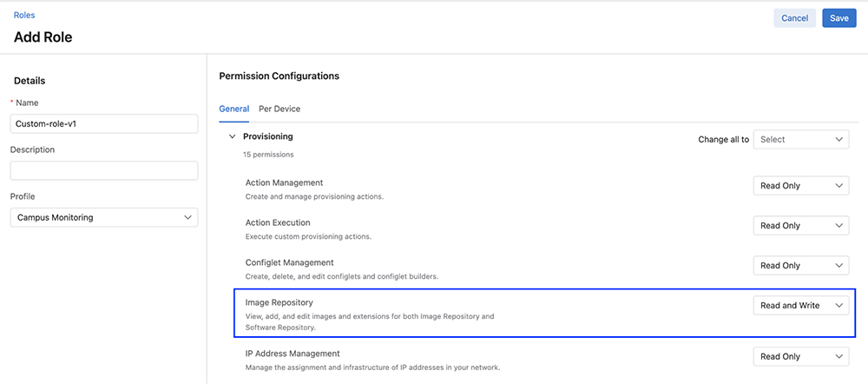Click the 'Change all to' label
The width and height of the screenshot is (868, 384).
click(x=724, y=140)
